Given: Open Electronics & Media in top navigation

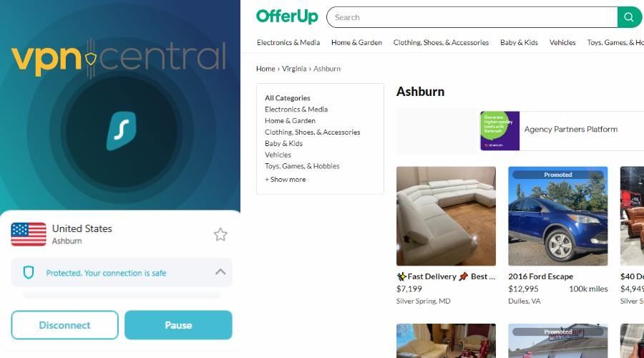Looking at the screenshot, I should [x=288, y=42].
